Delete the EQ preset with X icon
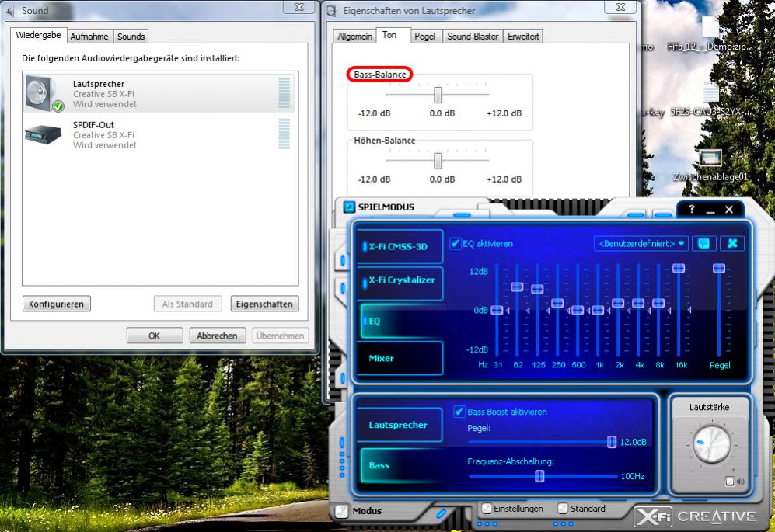 coord(732,243)
